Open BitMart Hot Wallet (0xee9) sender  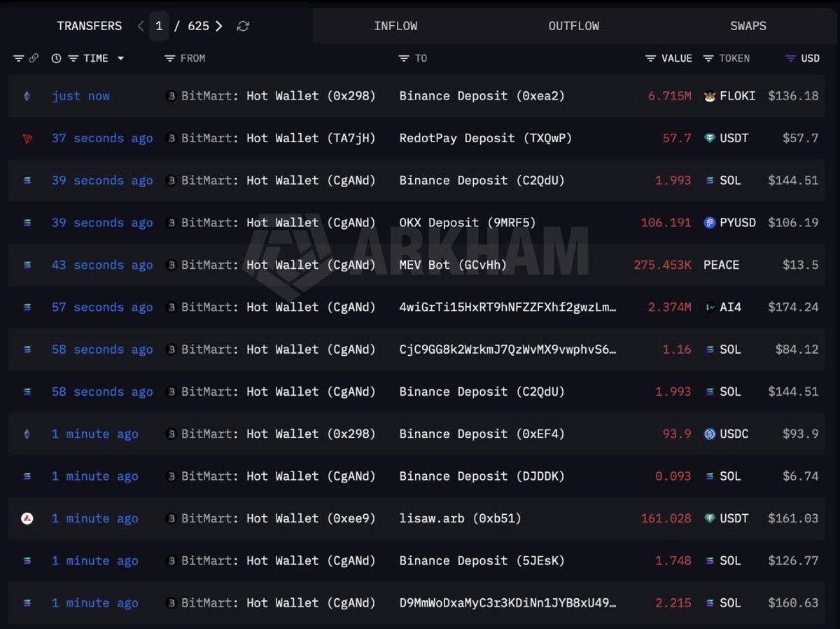click(279, 518)
